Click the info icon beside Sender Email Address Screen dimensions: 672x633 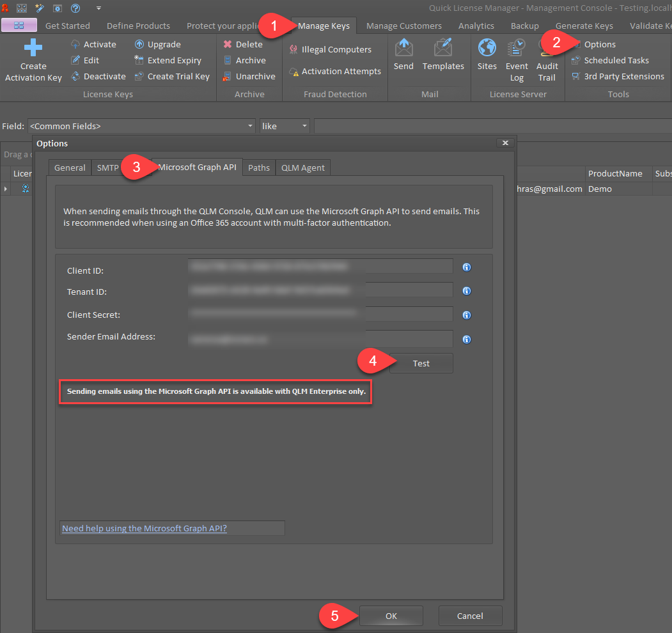[467, 340]
